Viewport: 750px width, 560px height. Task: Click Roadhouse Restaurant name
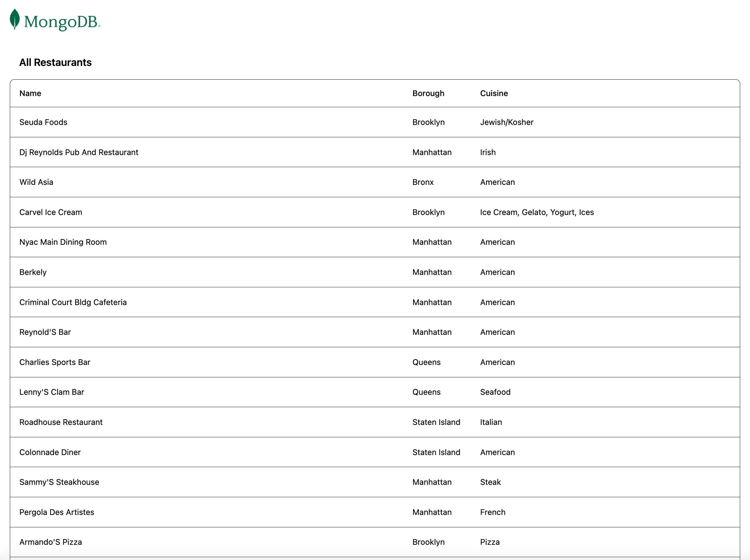(x=61, y=422)
